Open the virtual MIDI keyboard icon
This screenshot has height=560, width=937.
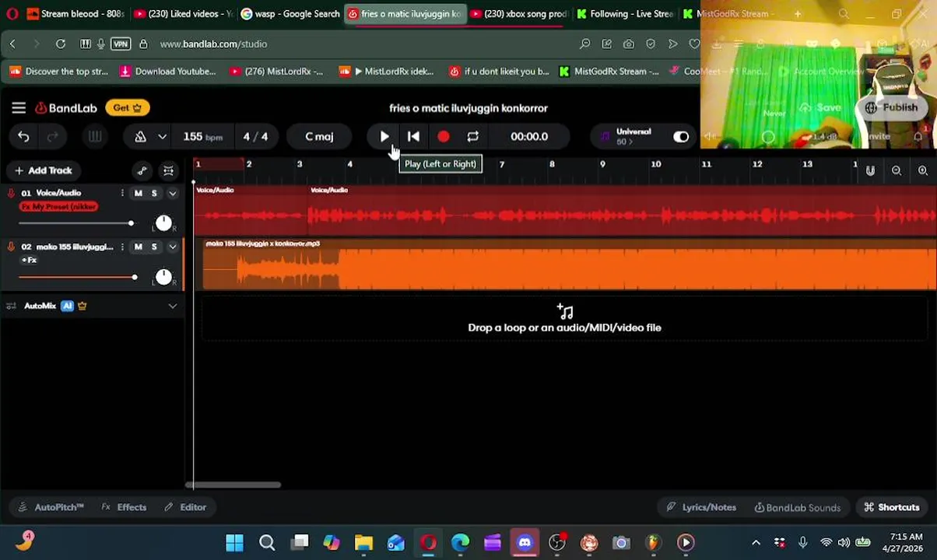point(94,137)
